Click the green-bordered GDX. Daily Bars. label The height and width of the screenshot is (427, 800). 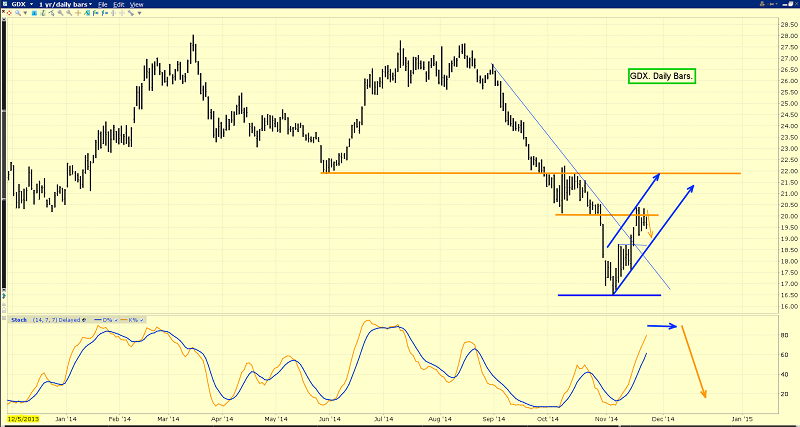[x=663, y=75]
